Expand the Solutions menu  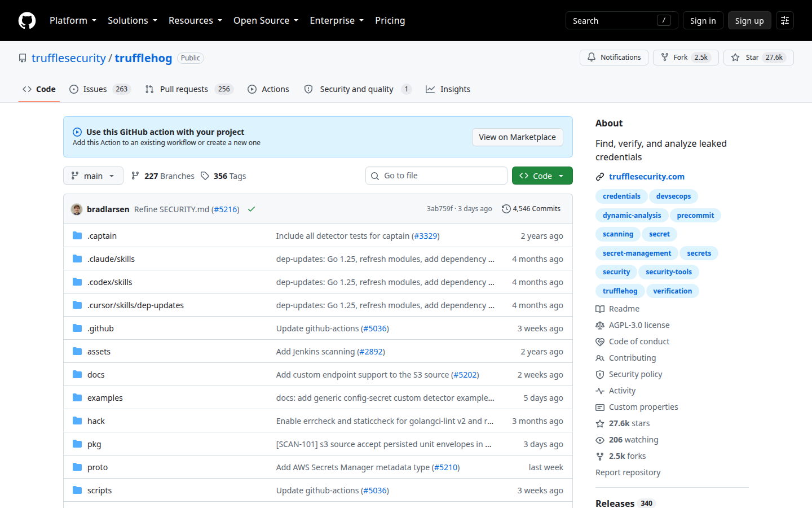[133, 20]
